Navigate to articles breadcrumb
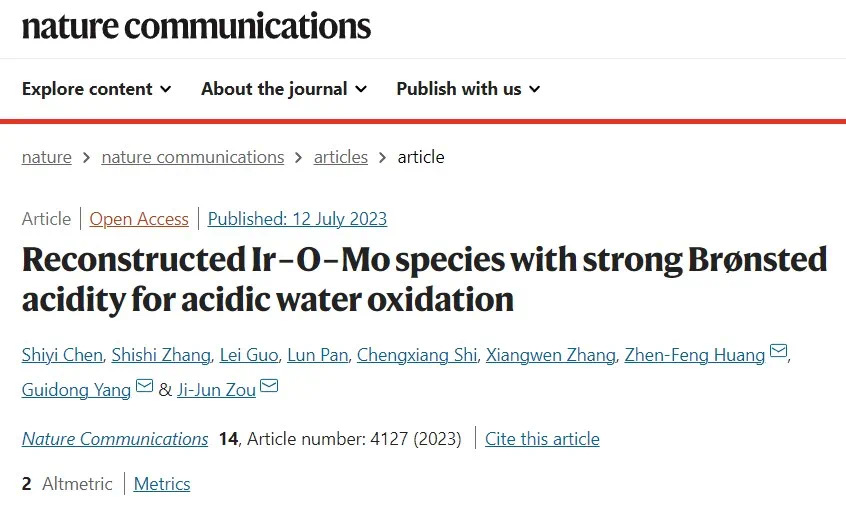 (341, 157)
